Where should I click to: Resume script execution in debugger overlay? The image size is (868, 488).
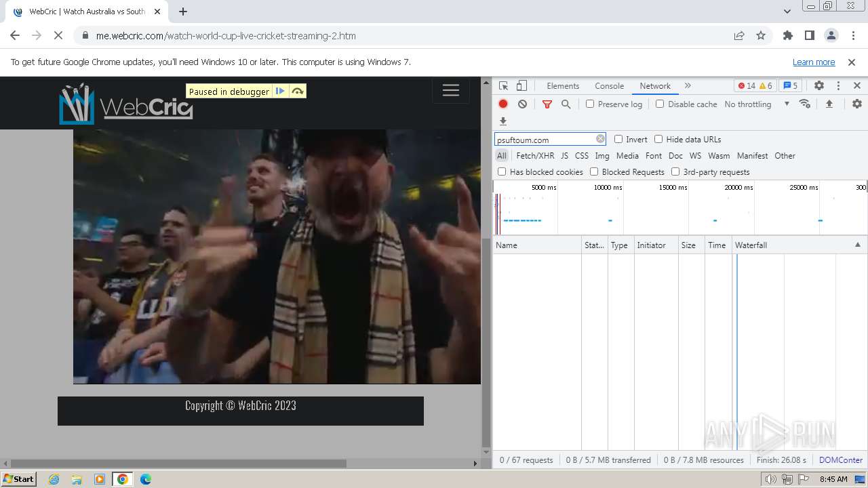coord(280,91)
